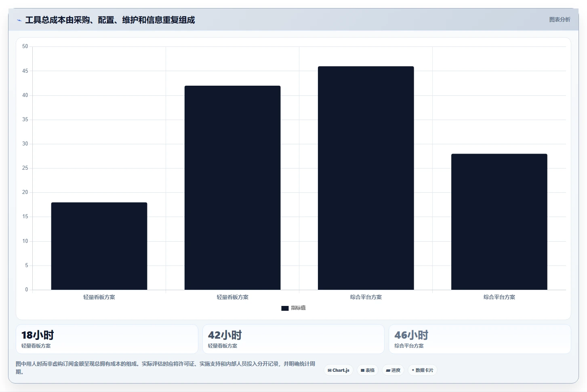The image size is (587, 392).
Task: Click the card title 工具总成本由采购、配置、维护和信息重复组成
Action: coord(110,20)
